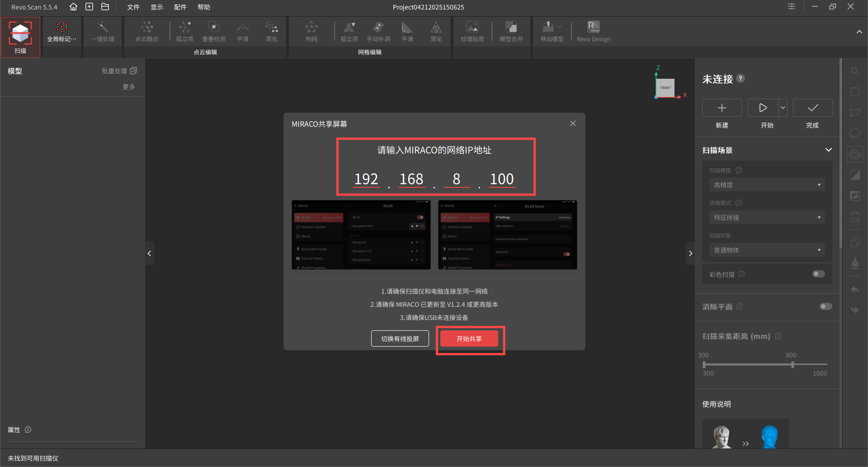Click fourth IP field 100
The width and height of the screenshot is (868, 467).
[502, 179]
